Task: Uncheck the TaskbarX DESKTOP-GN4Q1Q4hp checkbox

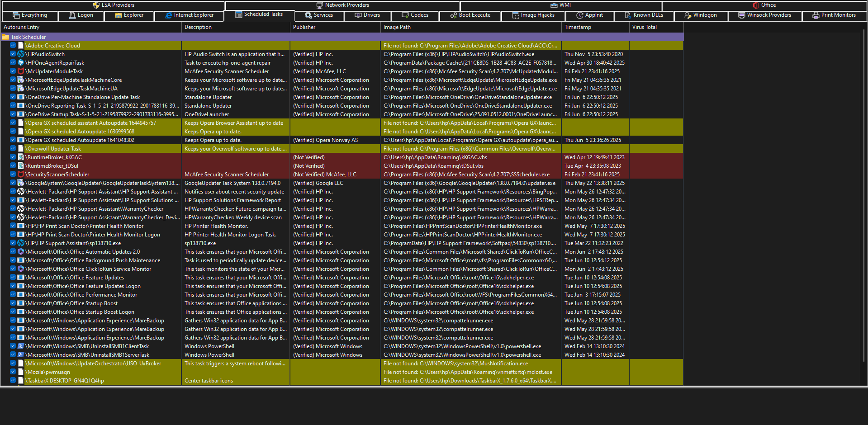Action: 13,381
